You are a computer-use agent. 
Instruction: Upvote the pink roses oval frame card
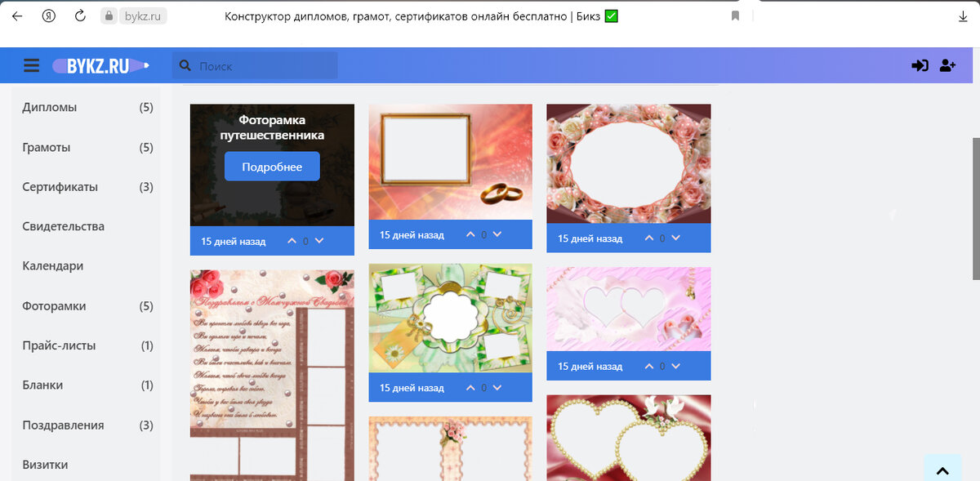point(648,238)
